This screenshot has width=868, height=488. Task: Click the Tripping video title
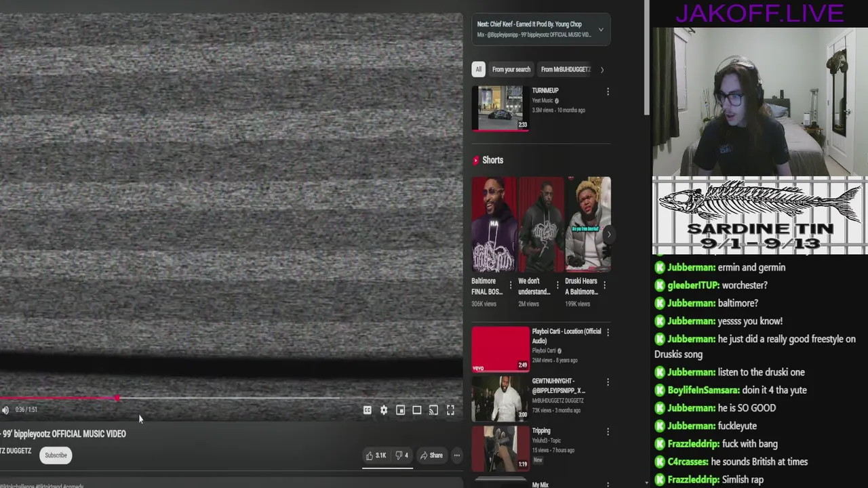pyautogui.click(x=541, y=431)
